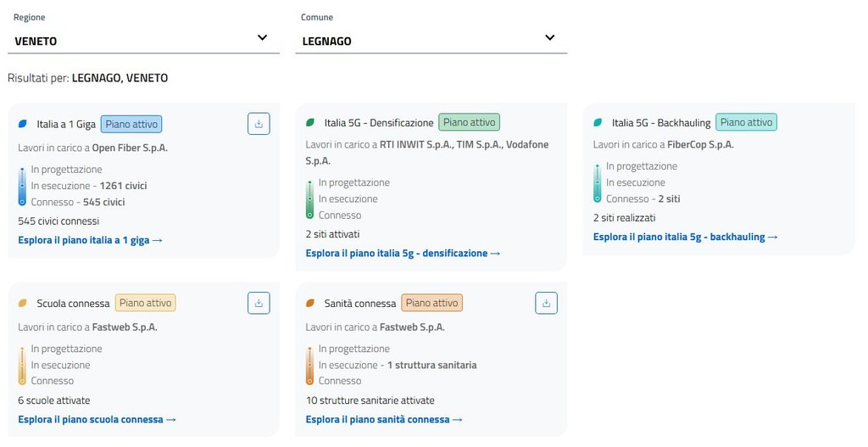868x447 pixels.
Task: Click the blue leaf icon beside Italia a 1 Giga
Action: pos(23,124)
